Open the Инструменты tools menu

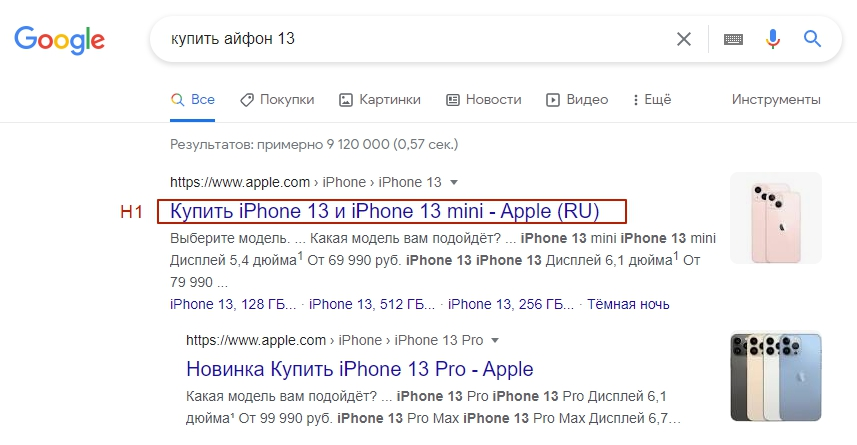pyautogui.click(x=776, y=100)
